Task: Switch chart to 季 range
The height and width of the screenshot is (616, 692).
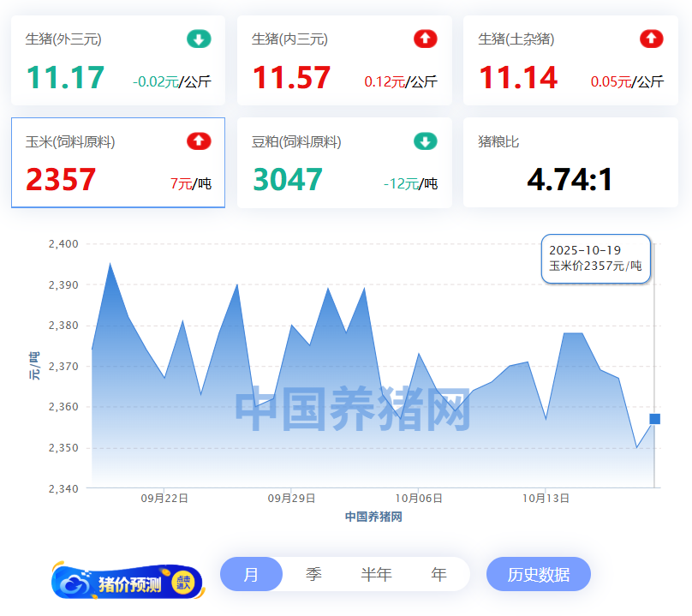Action: pyautogui.click(x=313, y=574)
